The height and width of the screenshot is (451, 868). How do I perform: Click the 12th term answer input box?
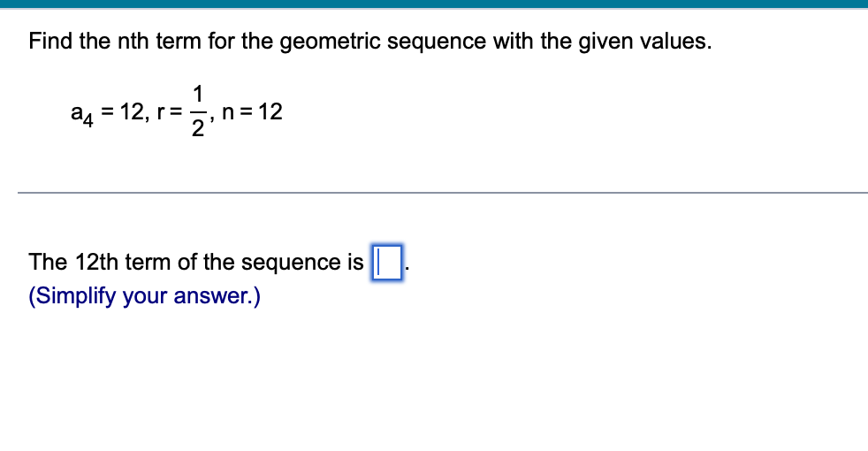387,262
